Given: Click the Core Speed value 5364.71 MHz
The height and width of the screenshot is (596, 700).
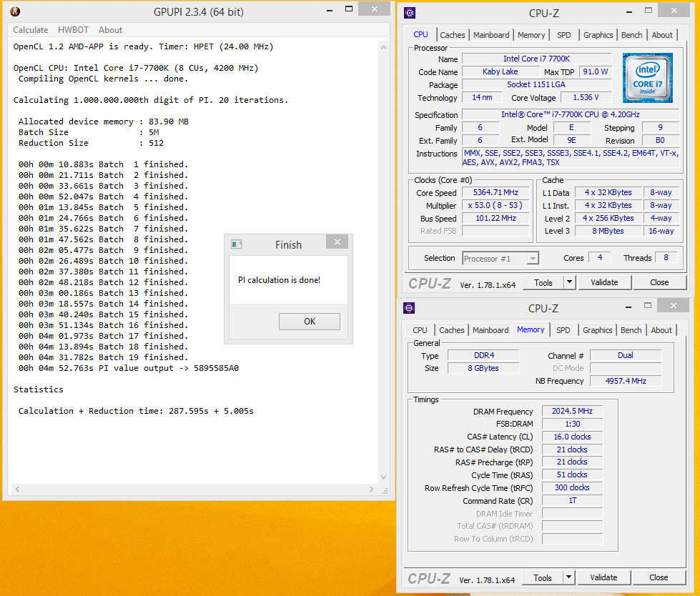Looking at the screenshot, I should (496, 193).
